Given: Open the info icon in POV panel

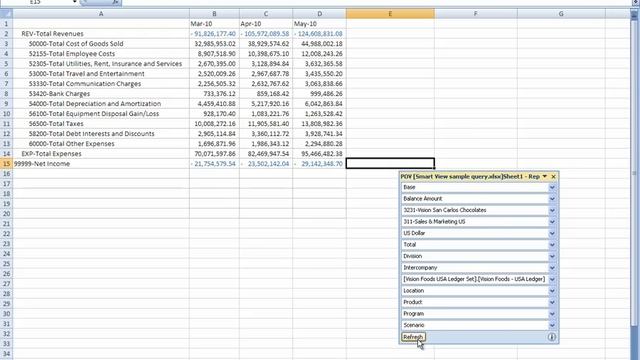Looking at the screenshot, I should tap(551, 337).
